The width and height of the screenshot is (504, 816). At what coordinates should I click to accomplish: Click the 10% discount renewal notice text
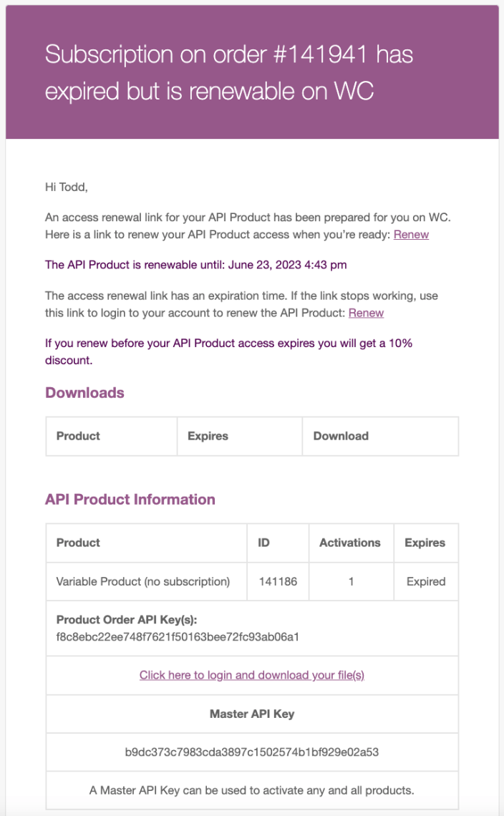click(x=228, y=351)
